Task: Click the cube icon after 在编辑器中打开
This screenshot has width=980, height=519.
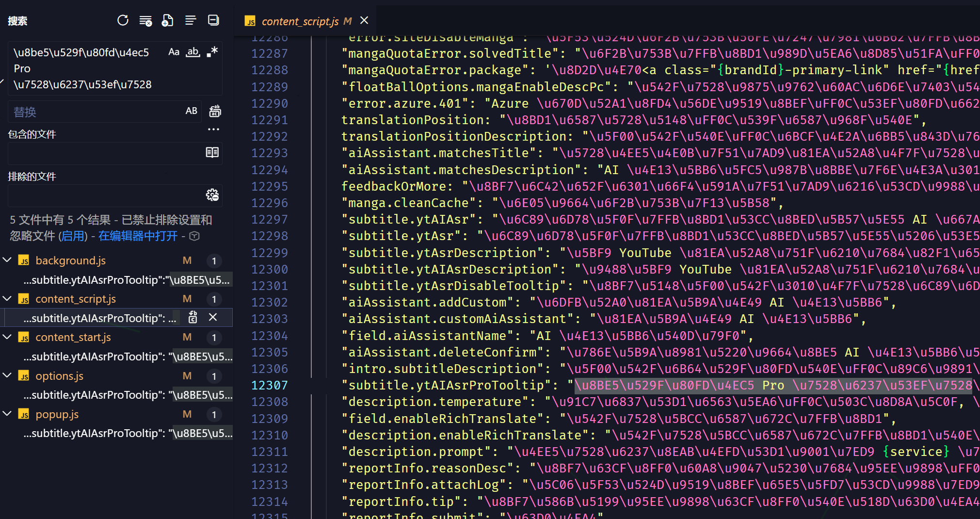Action: point(194,236)
